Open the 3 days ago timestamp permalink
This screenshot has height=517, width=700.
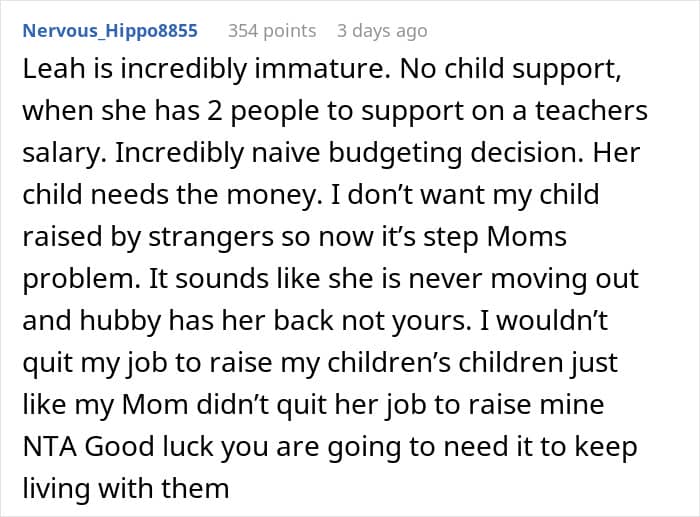382,31
